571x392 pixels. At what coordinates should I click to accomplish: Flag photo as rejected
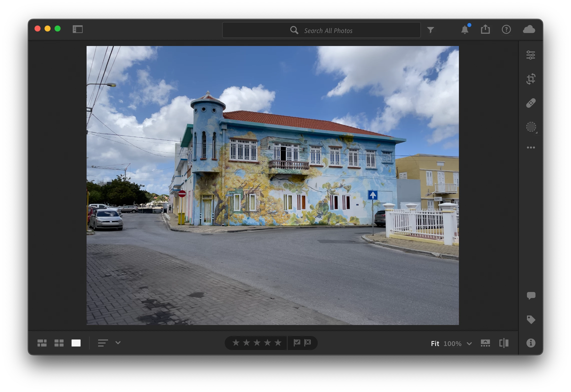[x=308, y=342]
